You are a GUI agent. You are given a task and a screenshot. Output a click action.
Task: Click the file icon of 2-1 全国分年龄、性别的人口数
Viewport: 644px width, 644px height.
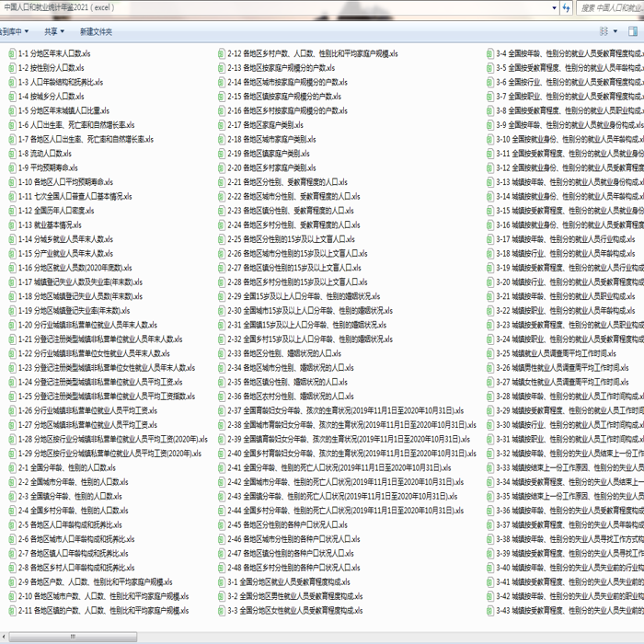tap(12, 467)
